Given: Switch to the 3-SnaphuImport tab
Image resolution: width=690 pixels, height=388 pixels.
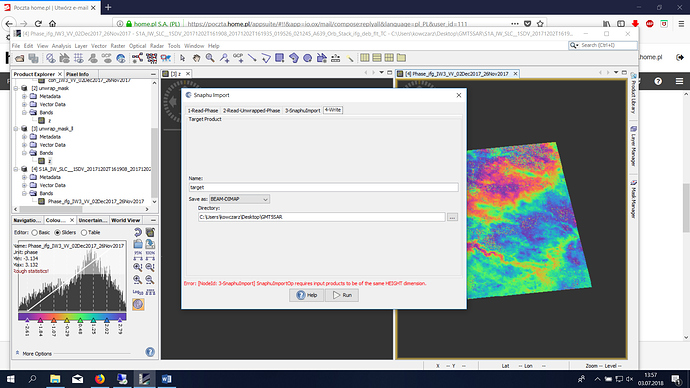Looking at the screenshot, I should (302, 110).
